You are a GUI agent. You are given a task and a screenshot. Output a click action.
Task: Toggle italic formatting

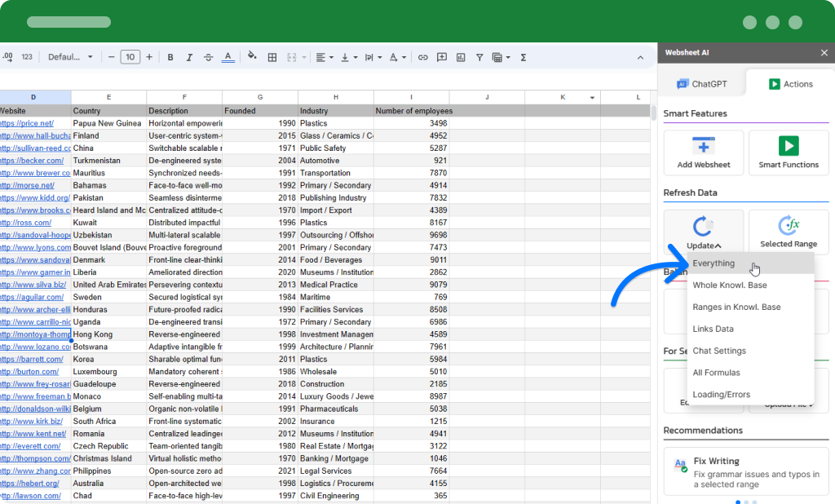click(x=189, y=57)
